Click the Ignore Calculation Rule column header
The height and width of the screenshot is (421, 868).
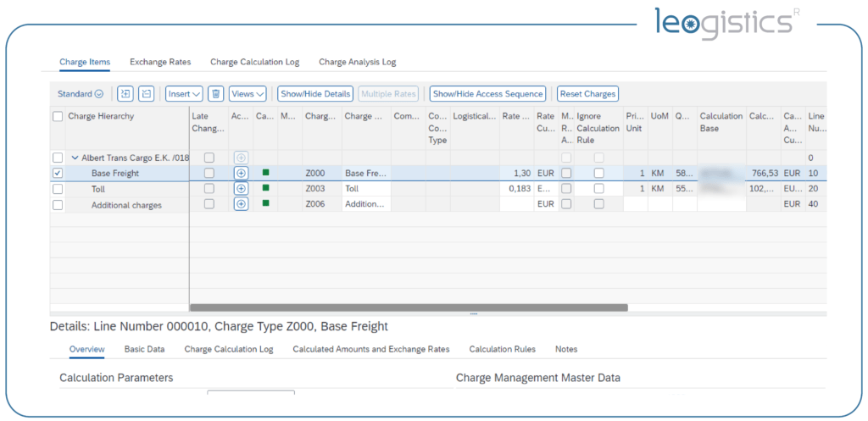click(x=598, y=129)
